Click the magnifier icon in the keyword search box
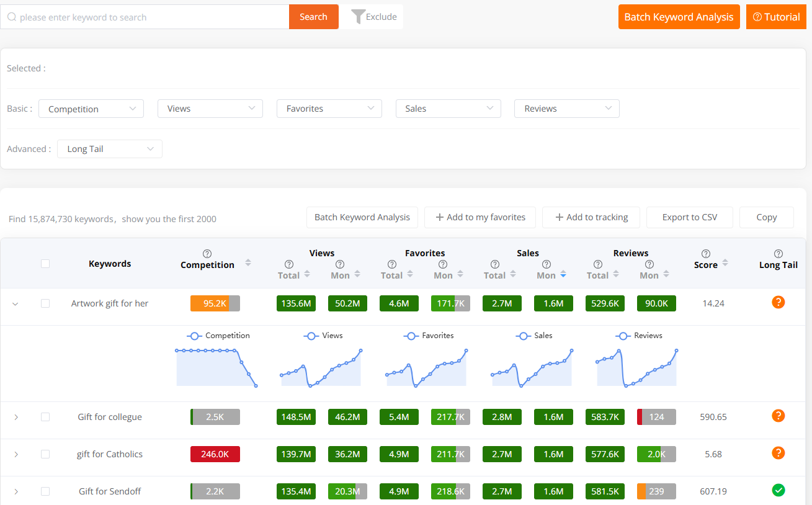 12,17
